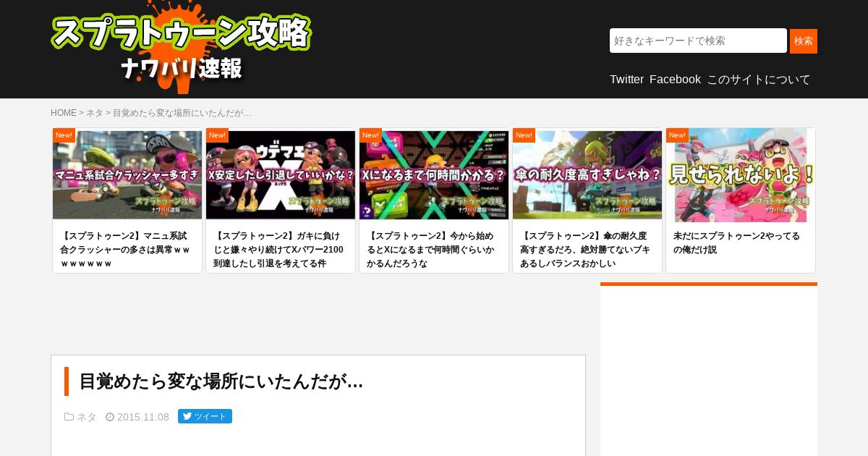Click New! badge on 傘の耐久度 card

point(524,135)
